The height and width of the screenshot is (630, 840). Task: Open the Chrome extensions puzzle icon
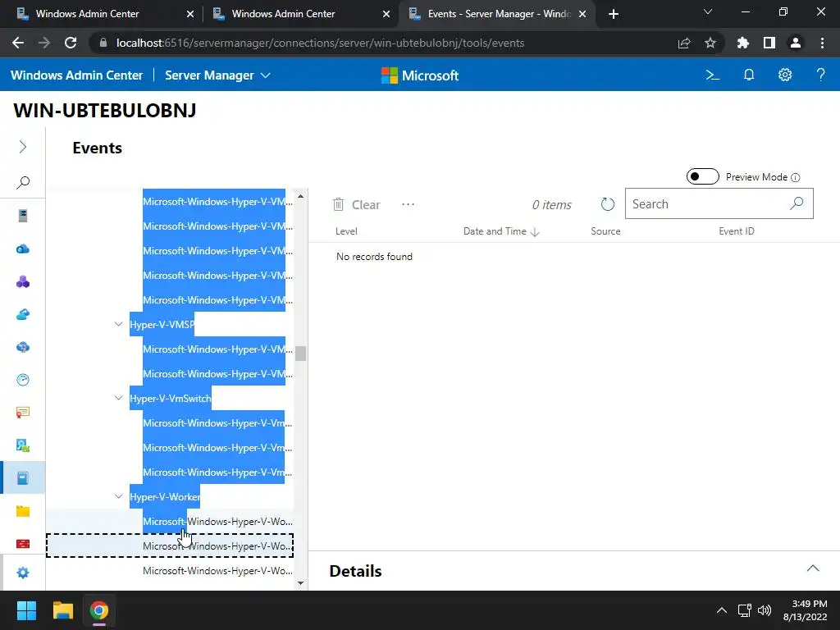point(742,43)
